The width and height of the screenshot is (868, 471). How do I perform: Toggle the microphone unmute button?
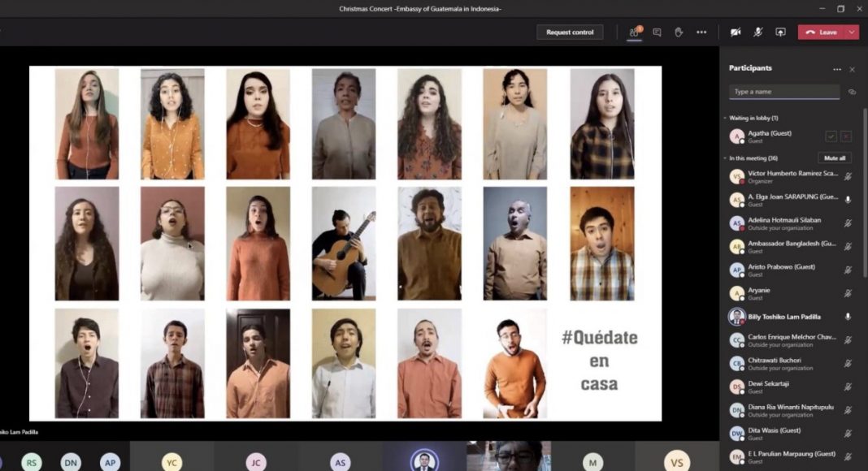[757, 32]
